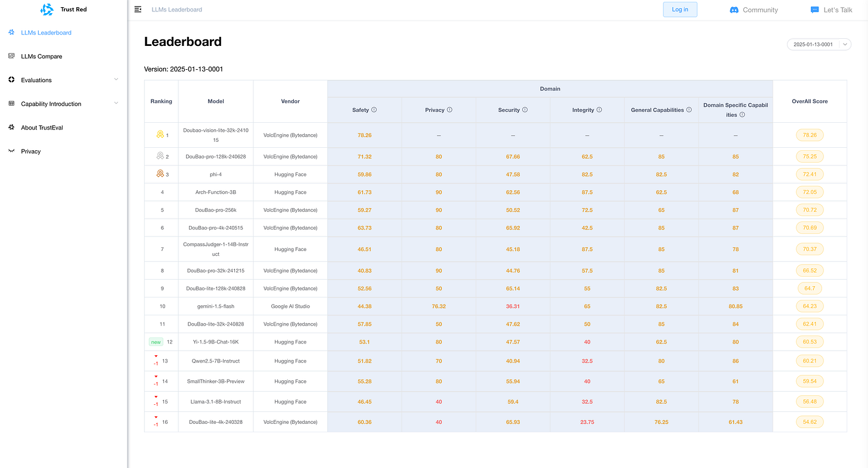This screenshot has height=468, width=868.
Task: Click the gemini-1.5-flash model name
Action: [216, 306]
